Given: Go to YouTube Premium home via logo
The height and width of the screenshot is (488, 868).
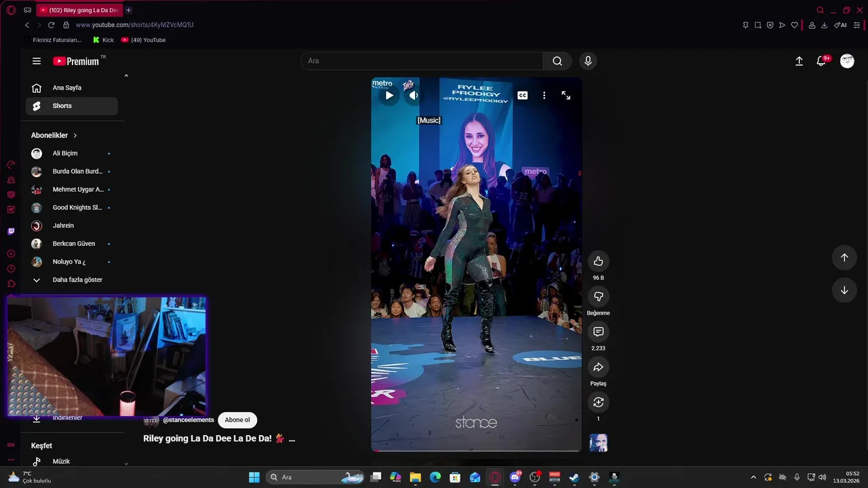Looking at the screenshot, I should 76,61.
